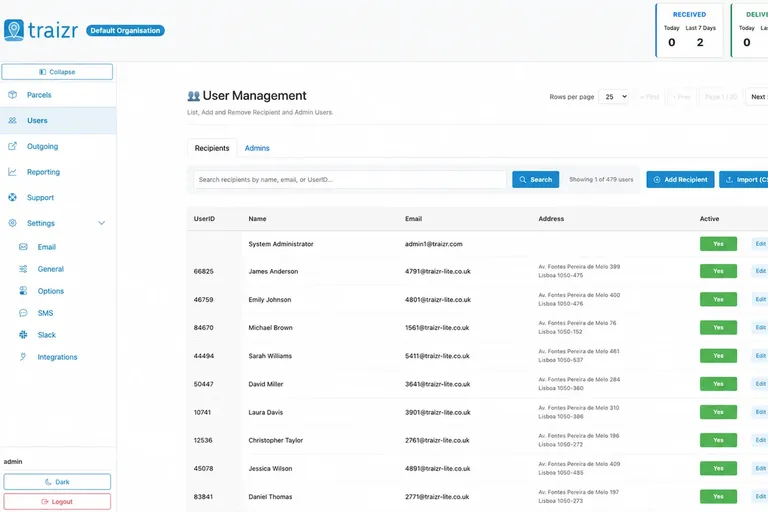Click the name Jessica Wilson

point(270,469)
